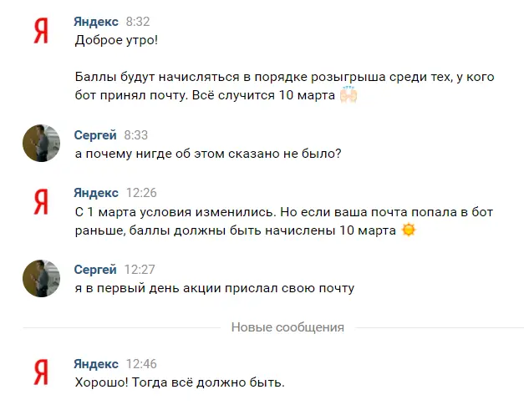524x420 pixels.
Task: Open Яндекс sender name at 12:46
Action: 96,364
